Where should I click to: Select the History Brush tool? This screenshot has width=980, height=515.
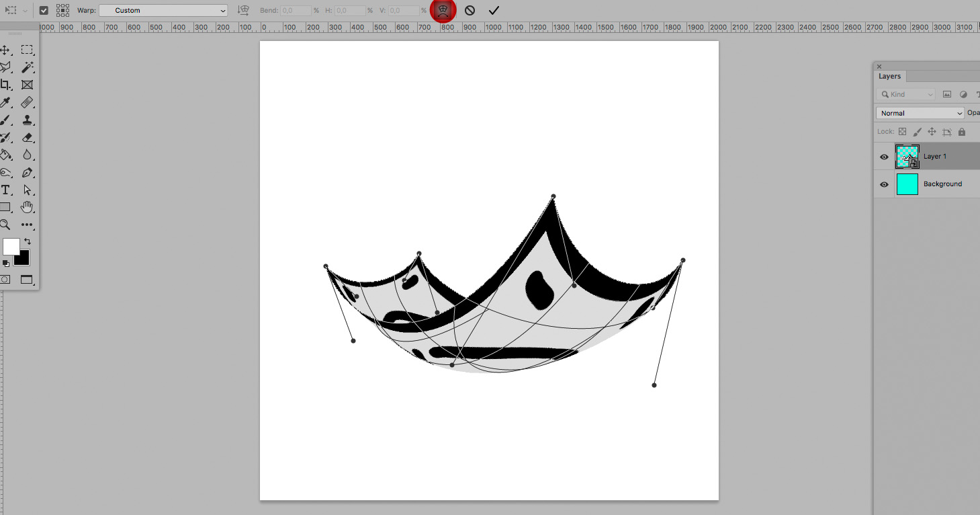(x=5, y=137)
